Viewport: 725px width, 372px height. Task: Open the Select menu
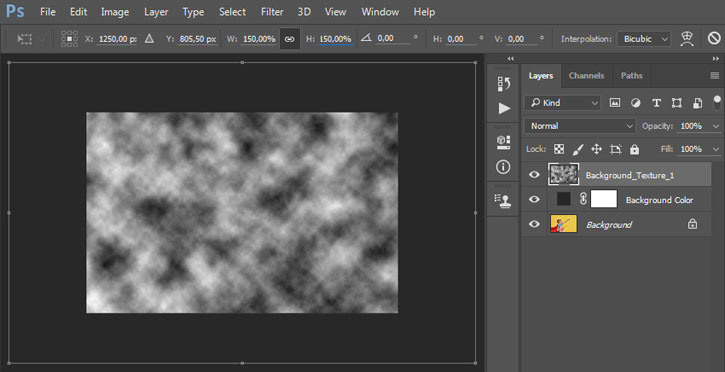233,12
